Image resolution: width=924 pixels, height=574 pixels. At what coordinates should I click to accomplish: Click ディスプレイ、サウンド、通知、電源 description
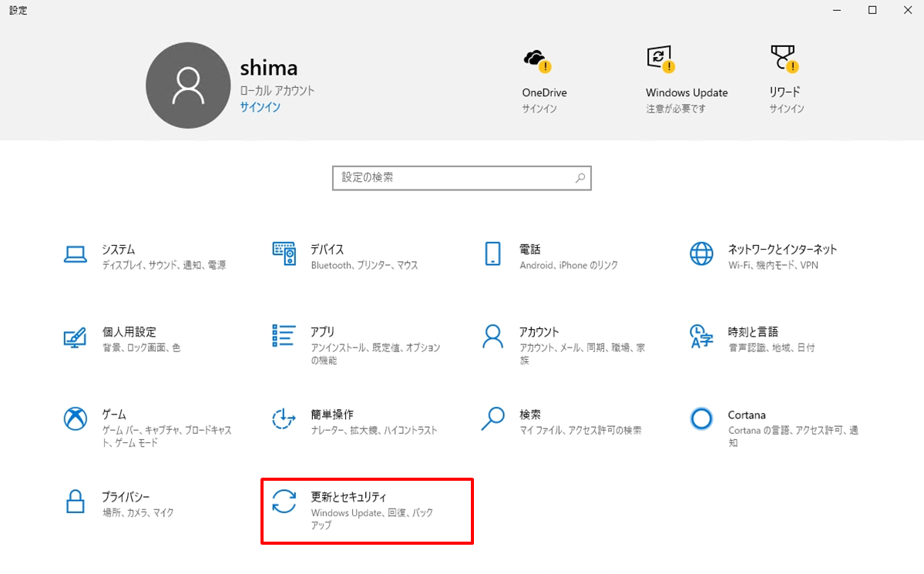point(164,265)
